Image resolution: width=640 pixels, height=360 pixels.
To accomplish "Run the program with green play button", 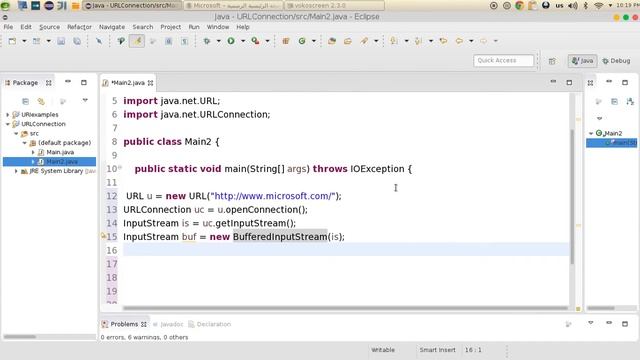I will tap(231, 41).
